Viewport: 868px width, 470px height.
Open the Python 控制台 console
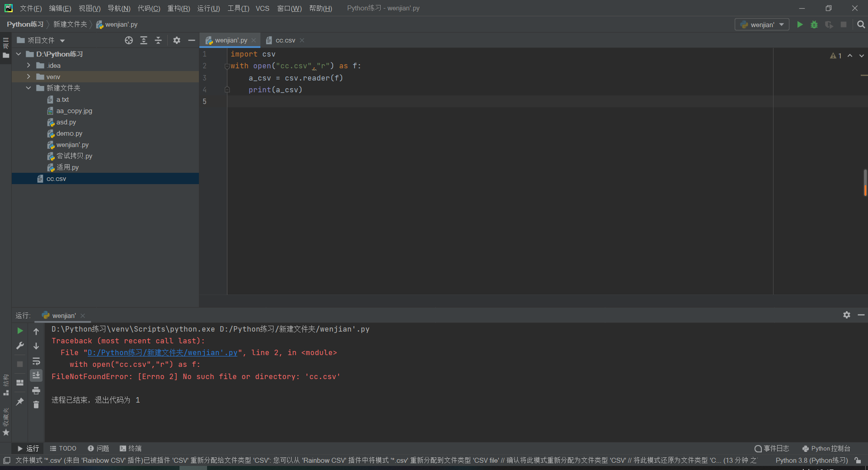click(826, 448)
